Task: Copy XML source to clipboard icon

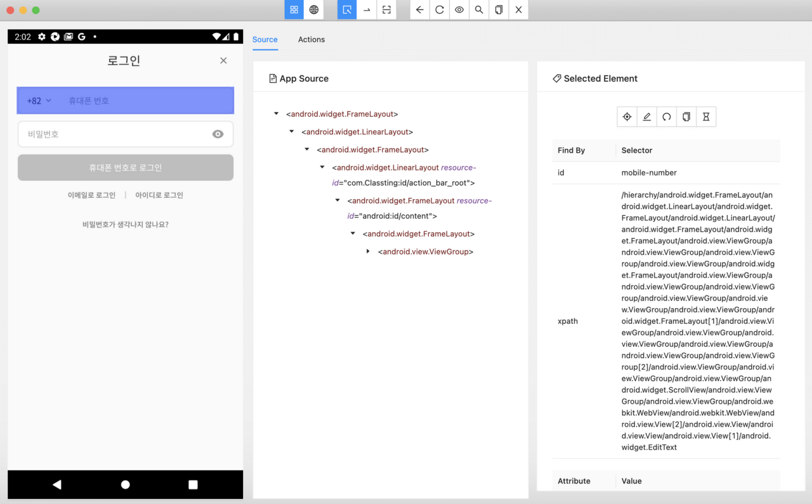Action: [x=499, y=10]
